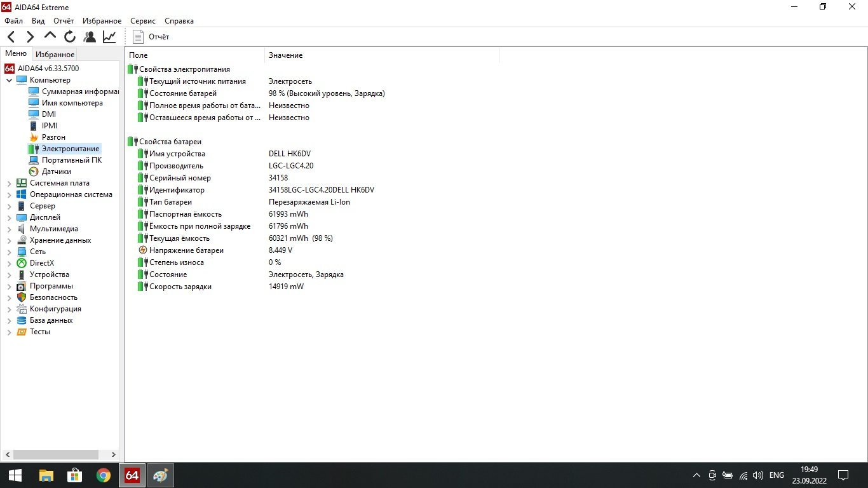Expand the Хранение данных node
Image resolution: width=868 pixels, height=488 pixels.
pos(10,240)
